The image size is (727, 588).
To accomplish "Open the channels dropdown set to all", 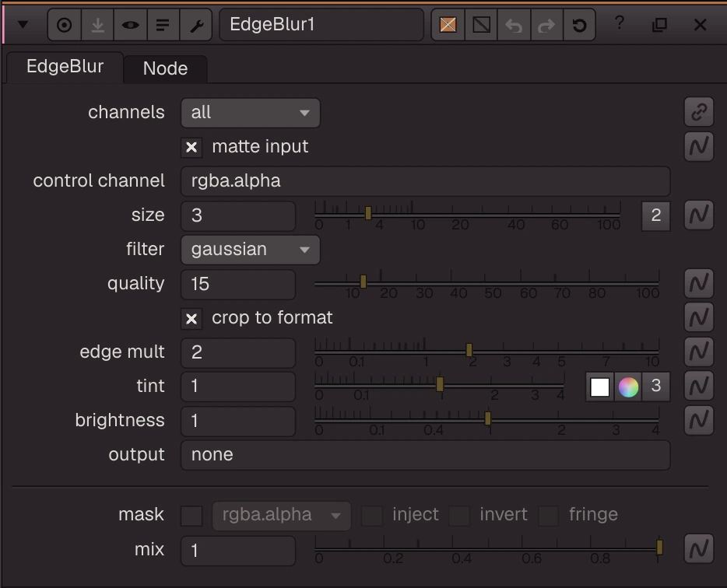I will tap(251, 113).
